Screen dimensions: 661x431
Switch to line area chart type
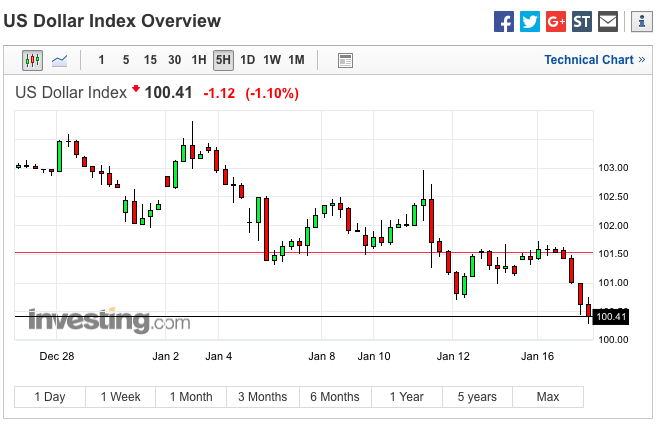(59, 60)
